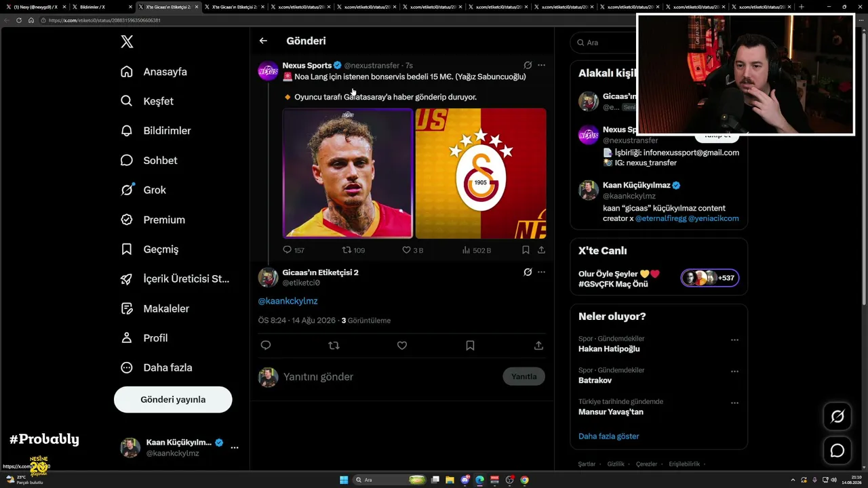Screen dimensions: 868x488
Task: Open the more menu on the Nexus Sports post
Action: pyautogui.click(x=541, y=65)
